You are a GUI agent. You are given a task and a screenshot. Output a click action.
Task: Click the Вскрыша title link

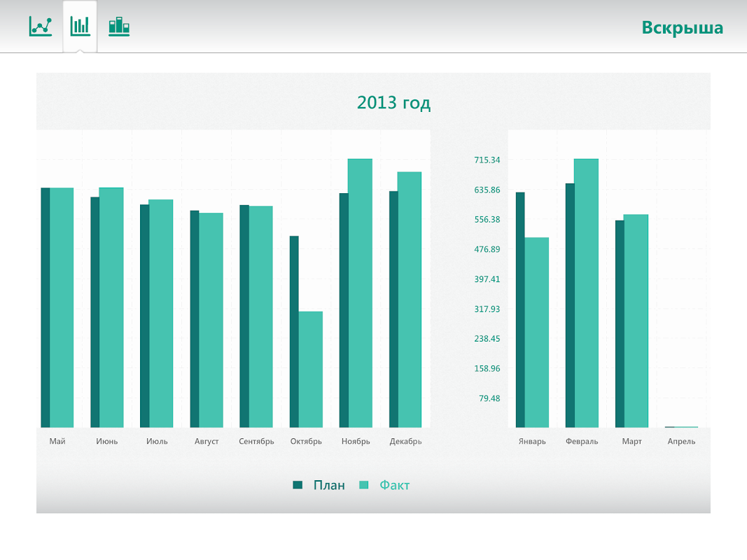pyautogui.click(x=682, y=28)
